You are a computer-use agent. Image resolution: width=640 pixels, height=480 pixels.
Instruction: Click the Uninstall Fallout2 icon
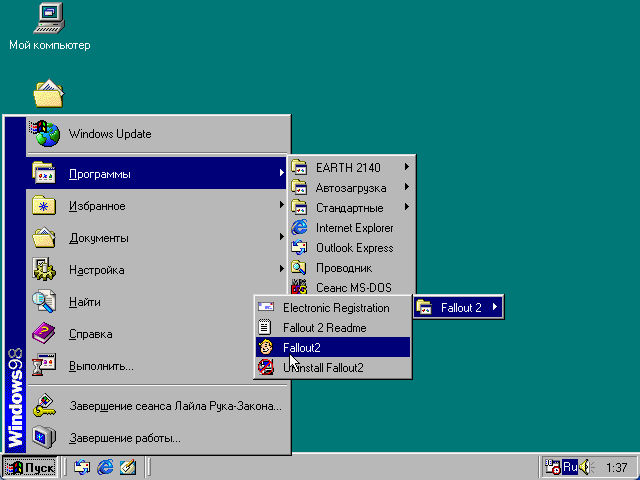(266, 367)
